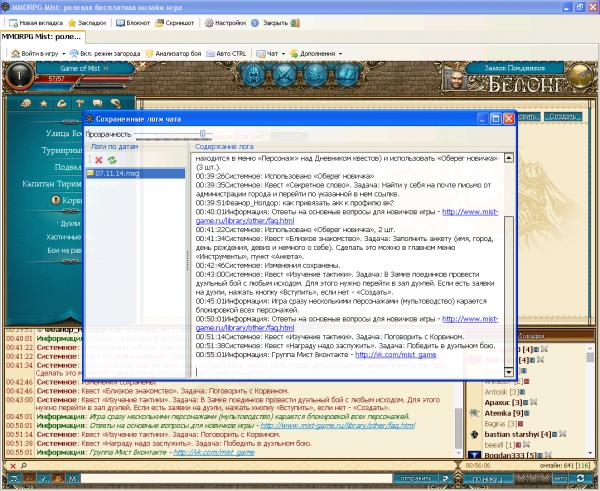
Task: Click the 'по нику' sort button
Action: click(x=488, y=479)
